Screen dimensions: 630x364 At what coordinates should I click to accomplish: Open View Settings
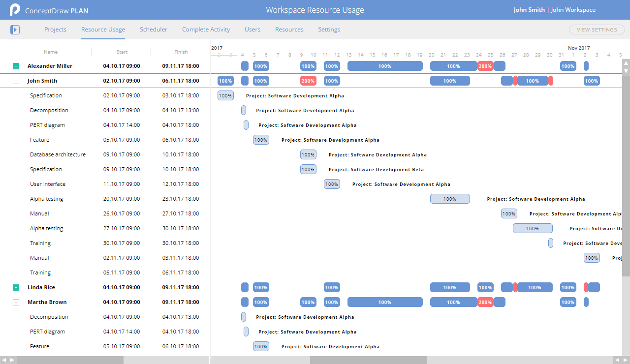pos(597,30)
